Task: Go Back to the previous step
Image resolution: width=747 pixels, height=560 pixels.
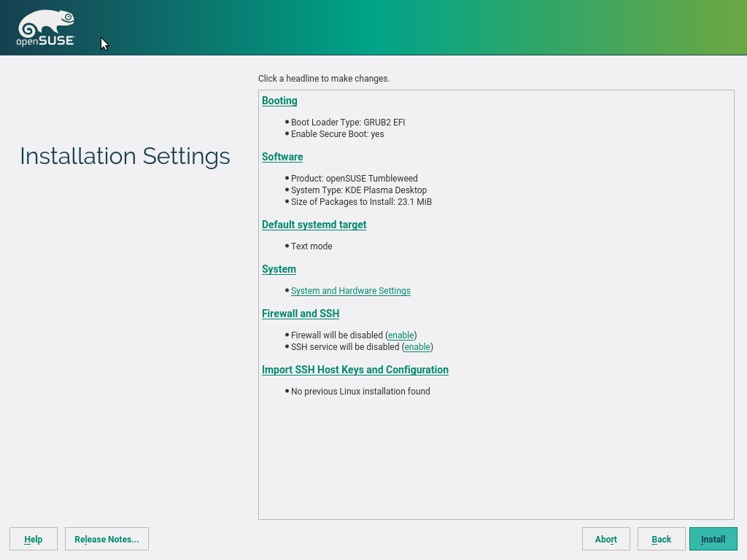Action: (x=661, y=539)
